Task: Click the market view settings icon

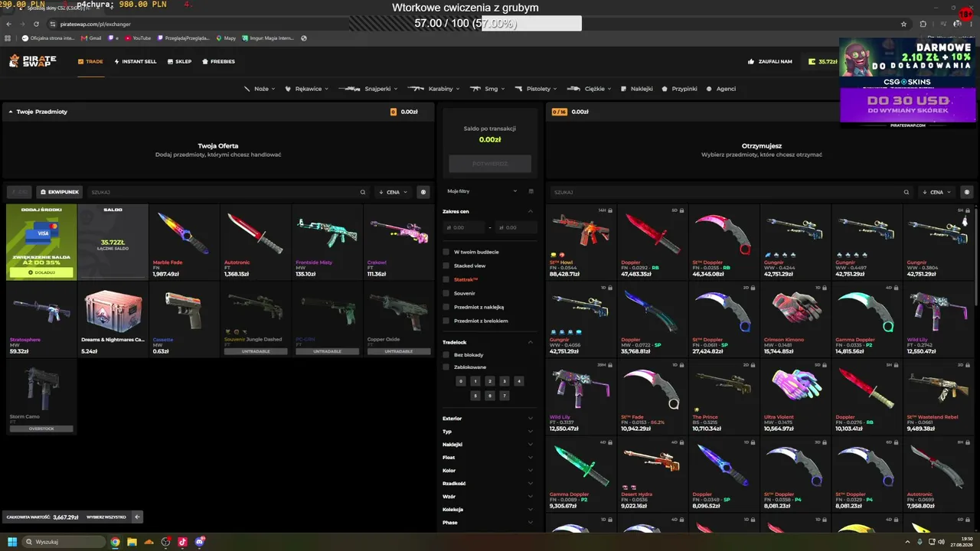Action: (x=968, y=192)
